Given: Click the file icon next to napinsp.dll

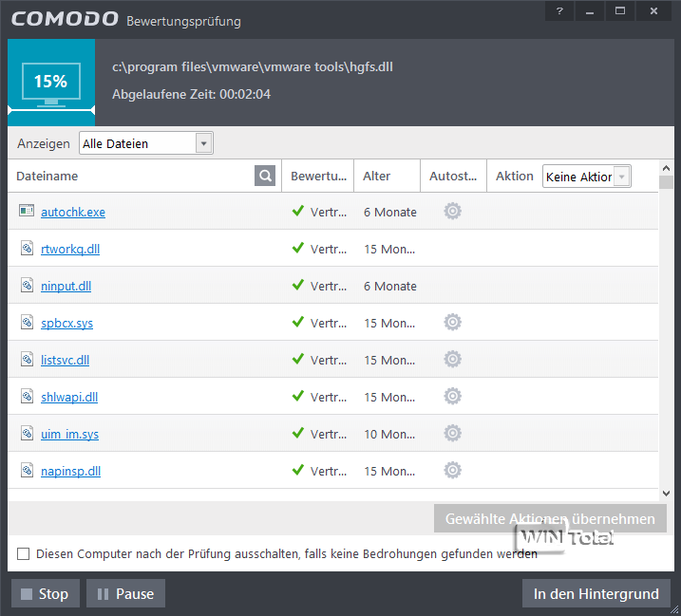Looking at the screenshot, I should [27, 470].
